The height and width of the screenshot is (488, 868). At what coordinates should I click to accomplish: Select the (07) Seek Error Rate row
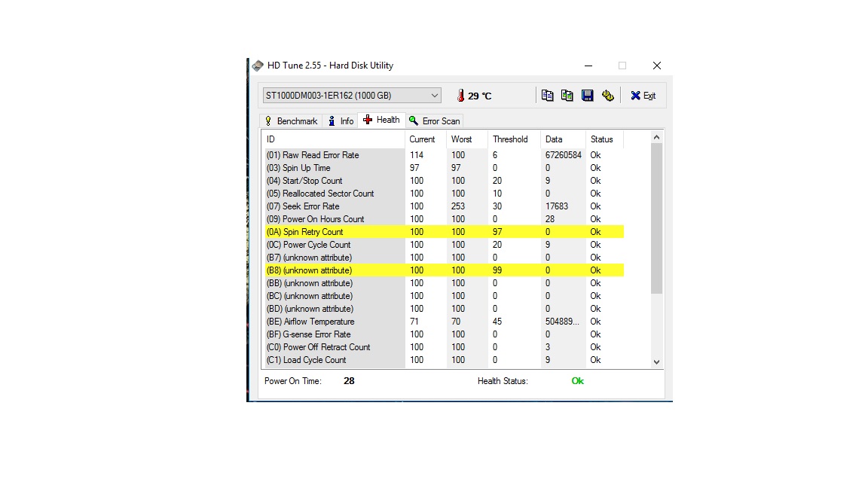pos(443,206)
